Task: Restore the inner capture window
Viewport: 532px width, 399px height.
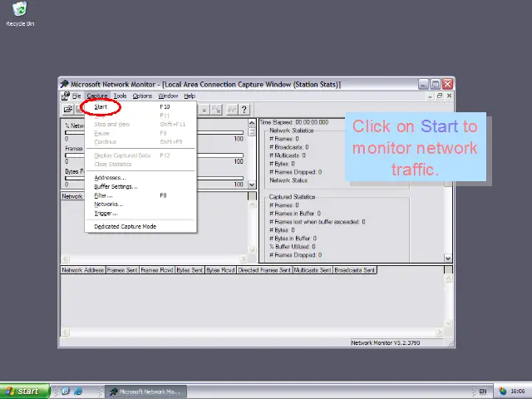Action: tap(440, 96)
